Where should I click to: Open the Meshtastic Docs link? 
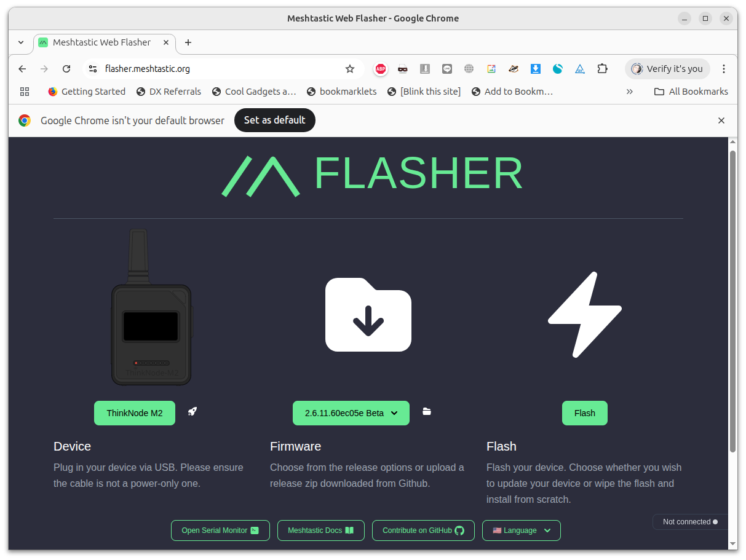tap(321, 530)
